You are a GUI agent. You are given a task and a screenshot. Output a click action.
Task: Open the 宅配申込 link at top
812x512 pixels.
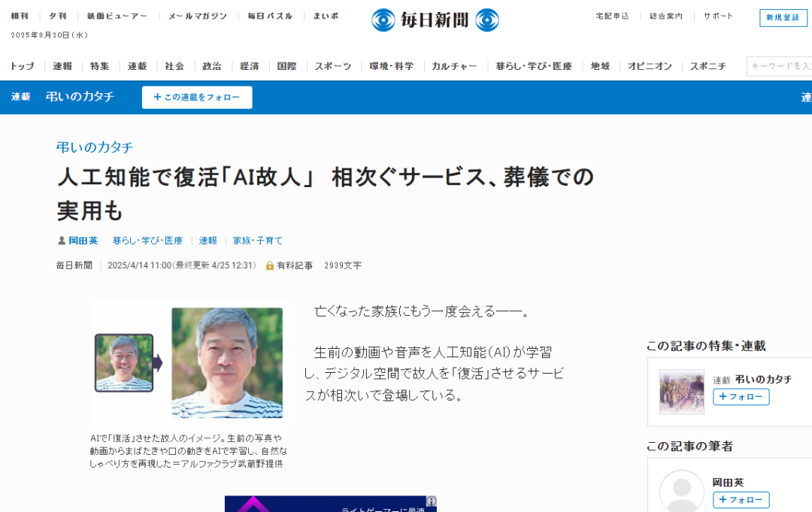[x=612, y=16]
